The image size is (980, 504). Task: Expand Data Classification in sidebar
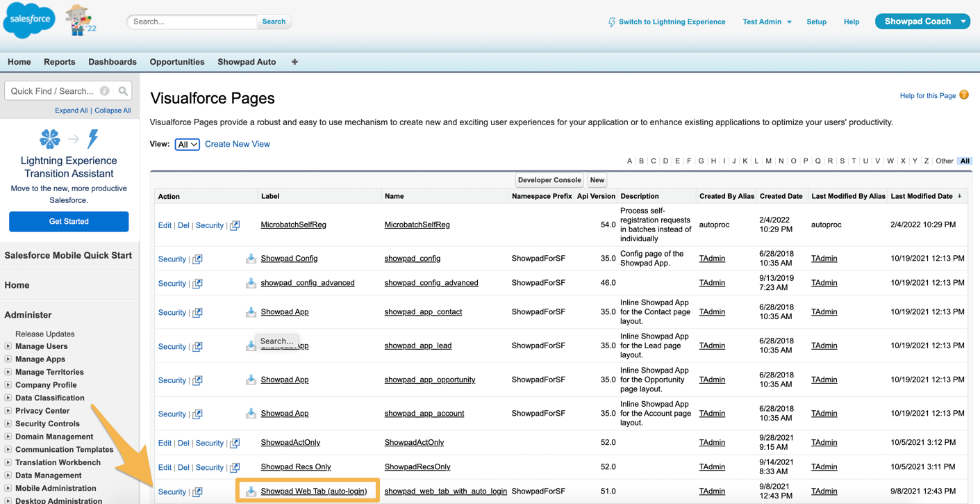(8, 398)
